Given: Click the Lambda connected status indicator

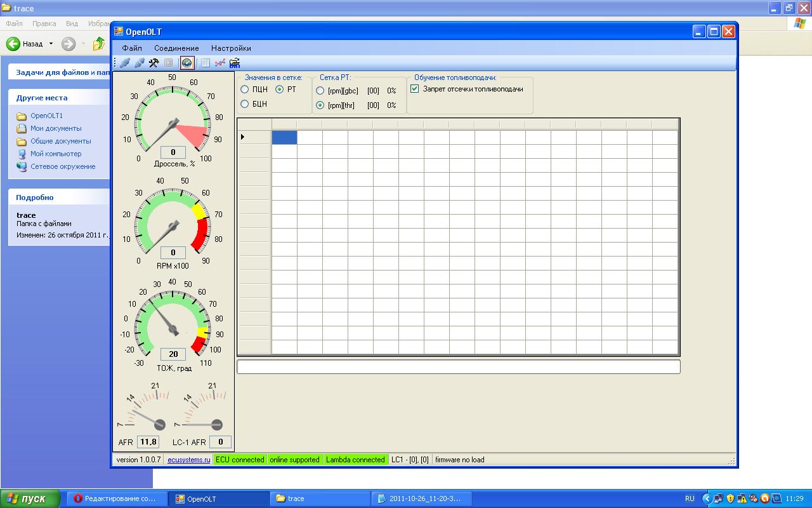Looking at the screenshot, I should click(x=355, y=460).
